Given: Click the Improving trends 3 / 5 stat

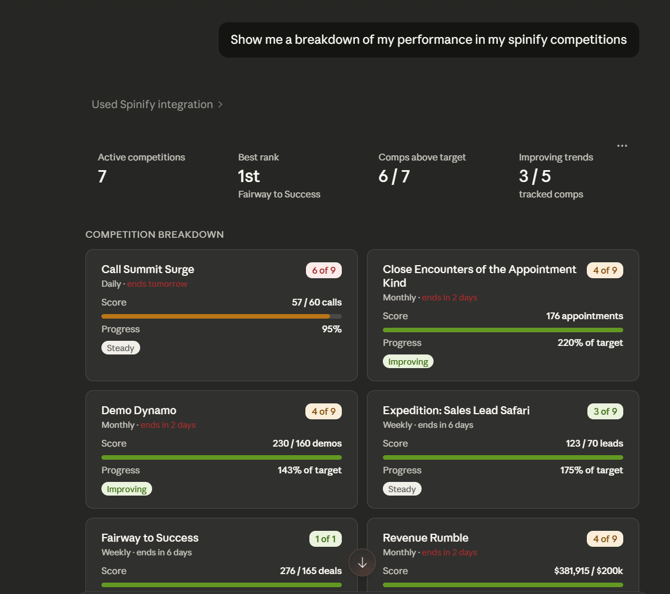Looking at the screenshot, I should pyautogui.click(x=534, y=177).
